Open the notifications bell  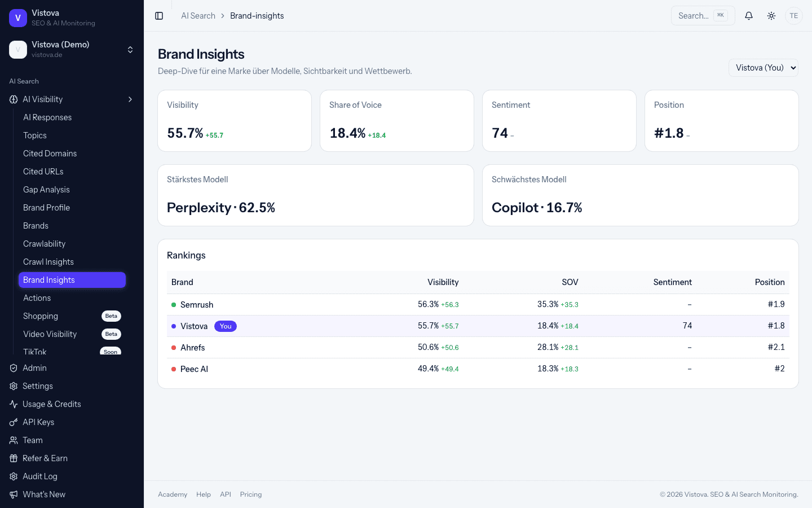pyautogui.click(x=749, y=16)
